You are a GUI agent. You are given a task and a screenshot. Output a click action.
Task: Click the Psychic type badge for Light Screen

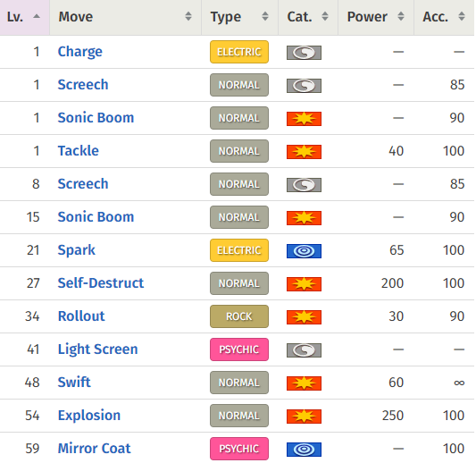pyautogui.click(x=239, y=350)
